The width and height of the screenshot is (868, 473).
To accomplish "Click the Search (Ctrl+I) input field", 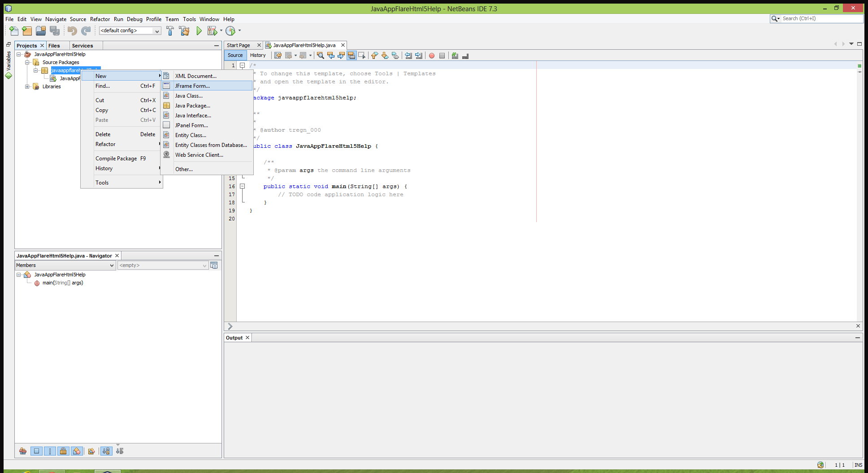I will [821, 18].
